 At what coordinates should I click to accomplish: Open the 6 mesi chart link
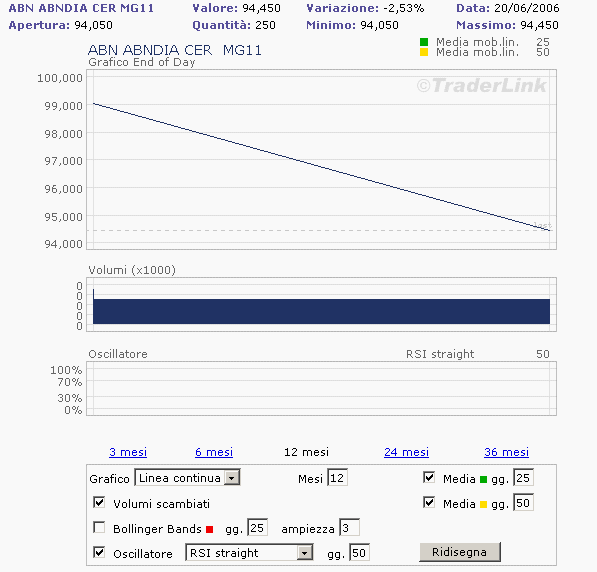[214, 452]
